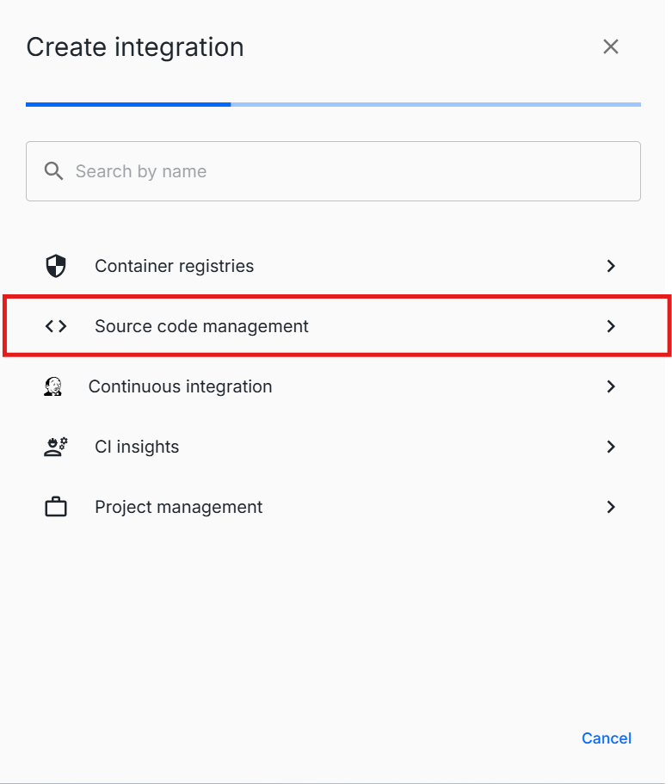Focus the Search by name field
This screenshot has height=784, width=672.
344,171
